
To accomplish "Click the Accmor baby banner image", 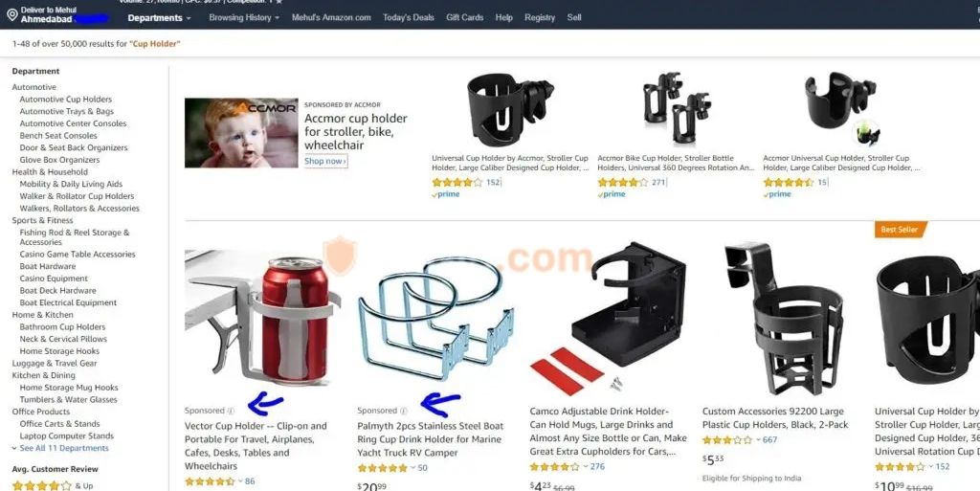I will pyautogui.click(x=241, y=132).
